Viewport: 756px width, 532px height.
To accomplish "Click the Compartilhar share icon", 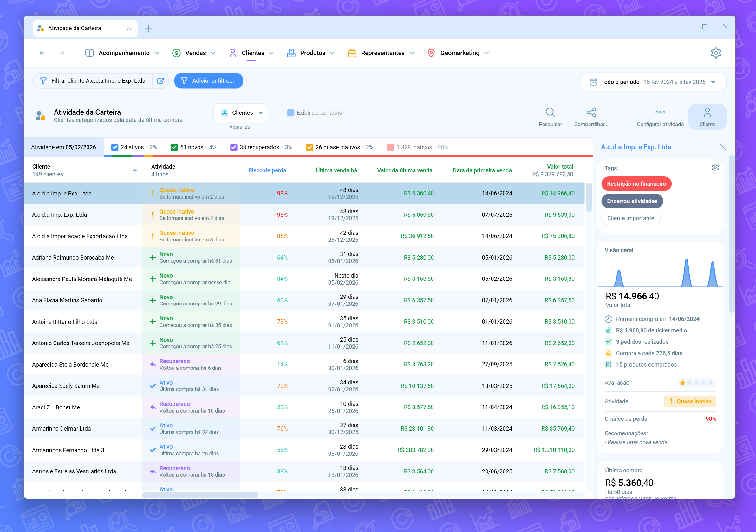I will click(x=591, y=112).
